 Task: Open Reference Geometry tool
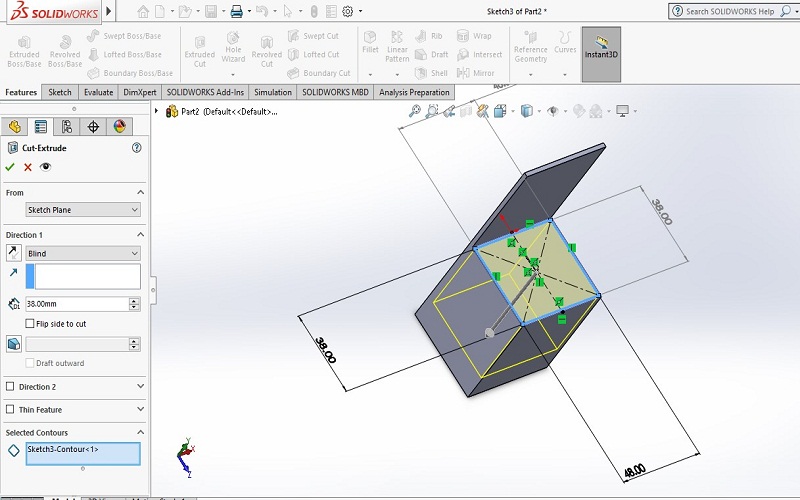(531, 46)
